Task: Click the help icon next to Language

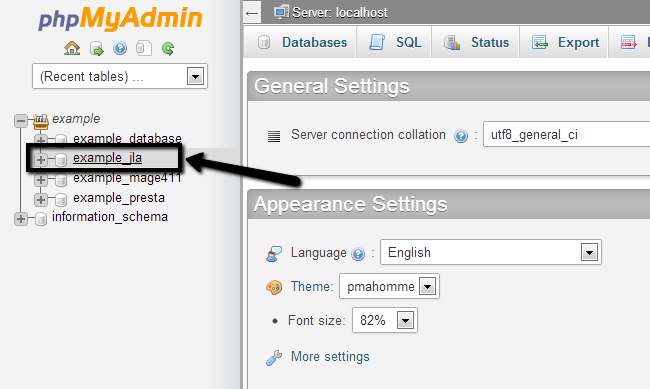Action: (x=358, y=253)
